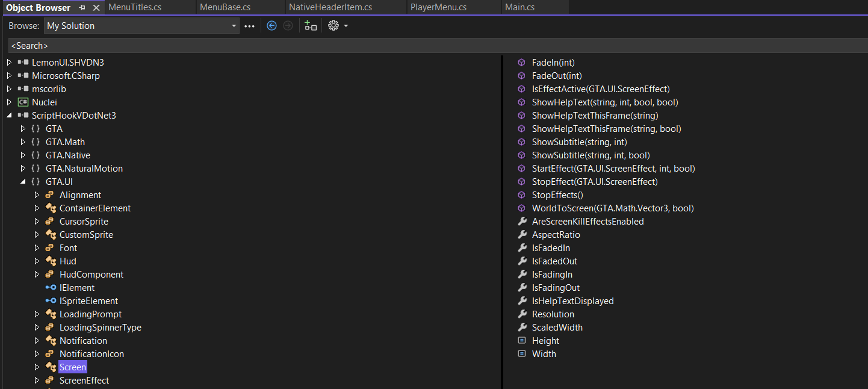Select ShowHelpTextThisFrame(string, bool) member
868x389 pixels.
coord(607,129)
